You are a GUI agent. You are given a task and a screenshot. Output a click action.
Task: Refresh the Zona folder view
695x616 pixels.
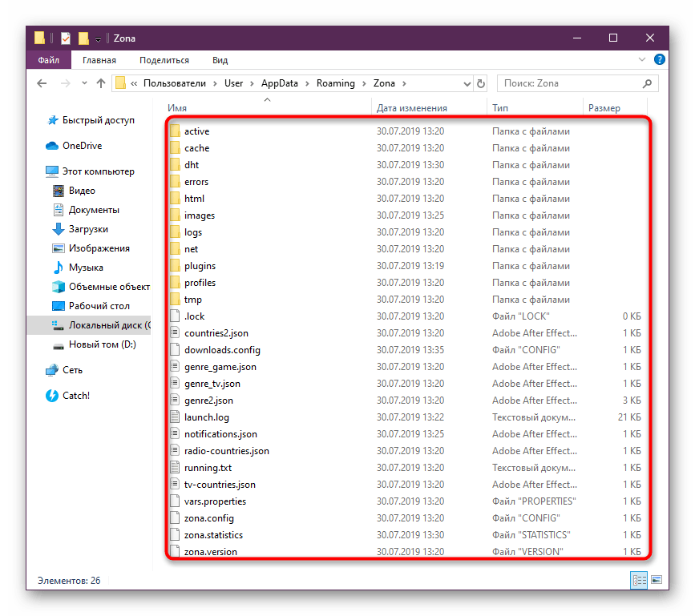click(480, 83)
